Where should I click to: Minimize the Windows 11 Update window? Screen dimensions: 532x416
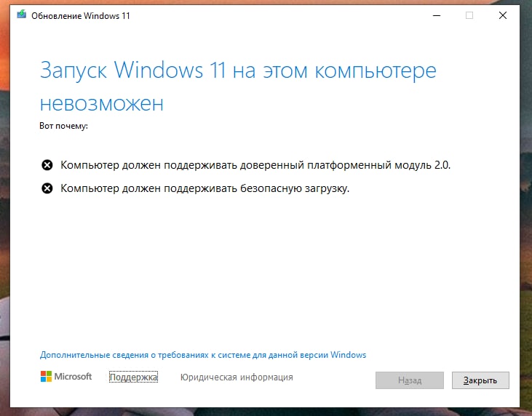pos(437,15)
